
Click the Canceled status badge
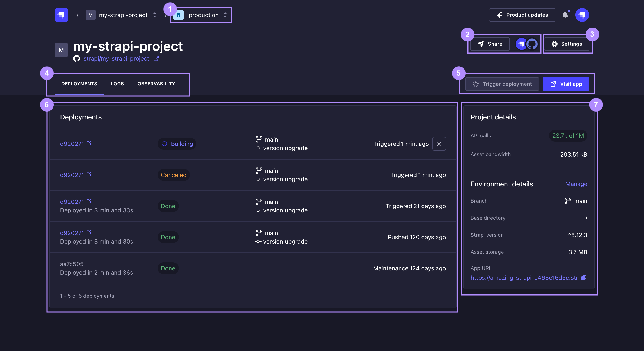(x=174, y=175)
